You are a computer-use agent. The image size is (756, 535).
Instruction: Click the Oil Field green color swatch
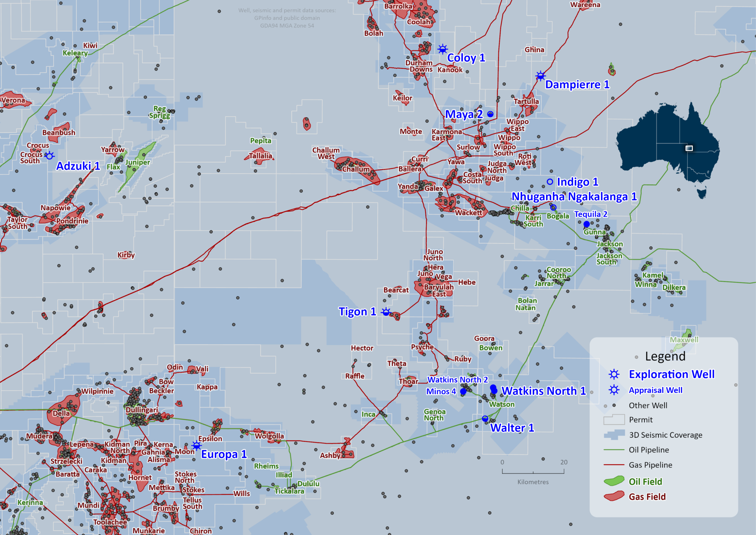click(615, 481)
